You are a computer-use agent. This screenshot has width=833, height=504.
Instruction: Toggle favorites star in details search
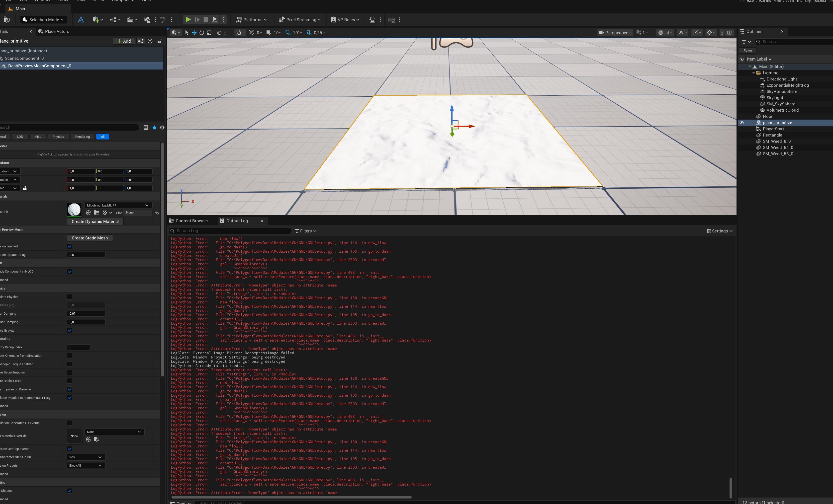pyautogui.click(x=154, y=128)
